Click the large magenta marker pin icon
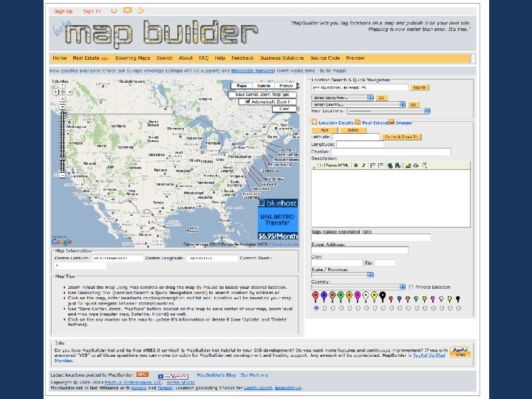The height and width of the screenshot is (399, 532). pos(358,296)
